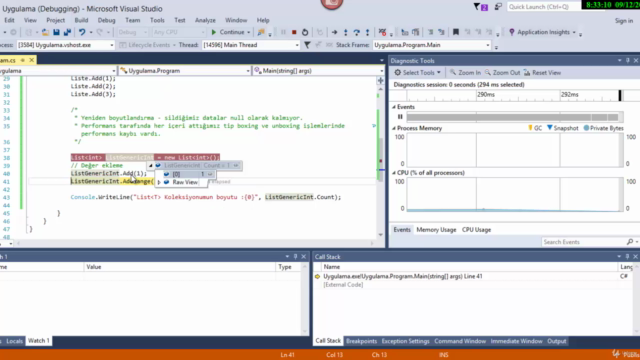640x360 pixels.
Task: Click the pause icon in Events row
Action: 400,117
